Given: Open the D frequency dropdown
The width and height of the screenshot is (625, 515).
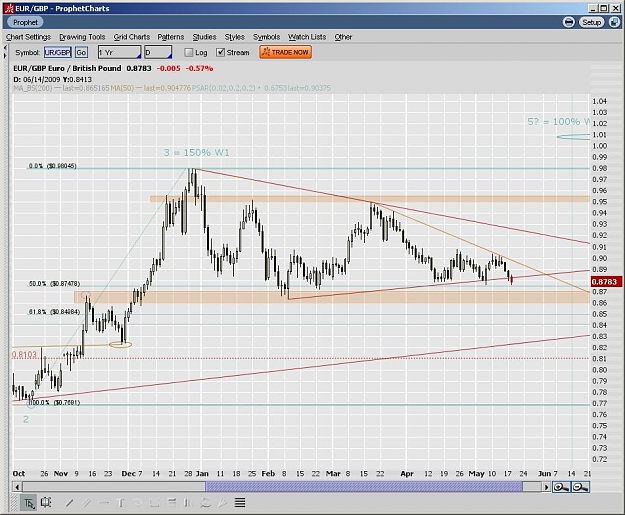Looking at the screenshot, I should pyautogui.click(x=158, y=52).
